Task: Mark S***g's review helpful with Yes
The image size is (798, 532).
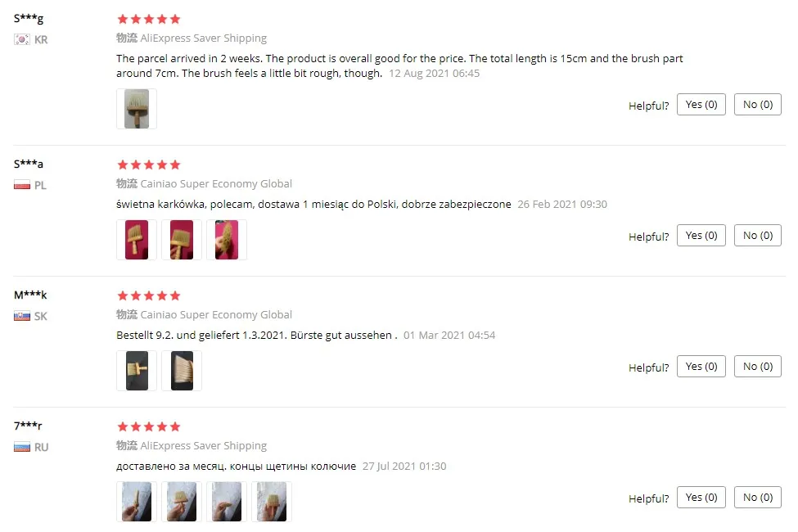Action: click(701, 105)
